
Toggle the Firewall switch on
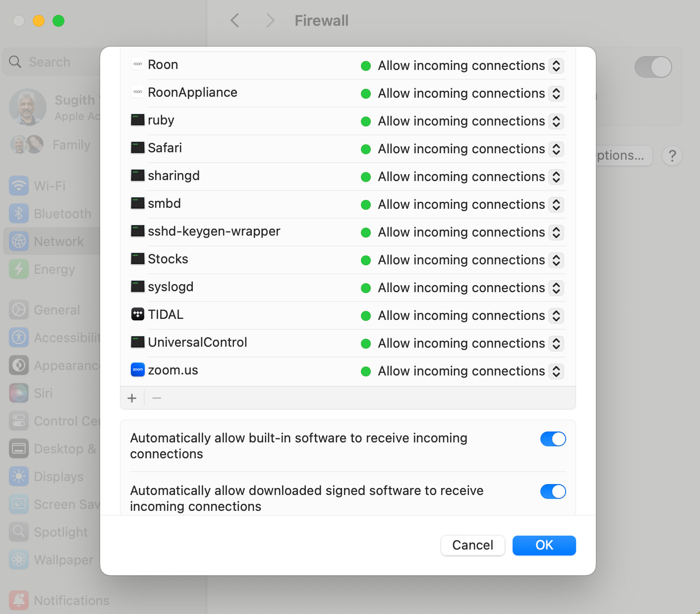coord(653,67)
